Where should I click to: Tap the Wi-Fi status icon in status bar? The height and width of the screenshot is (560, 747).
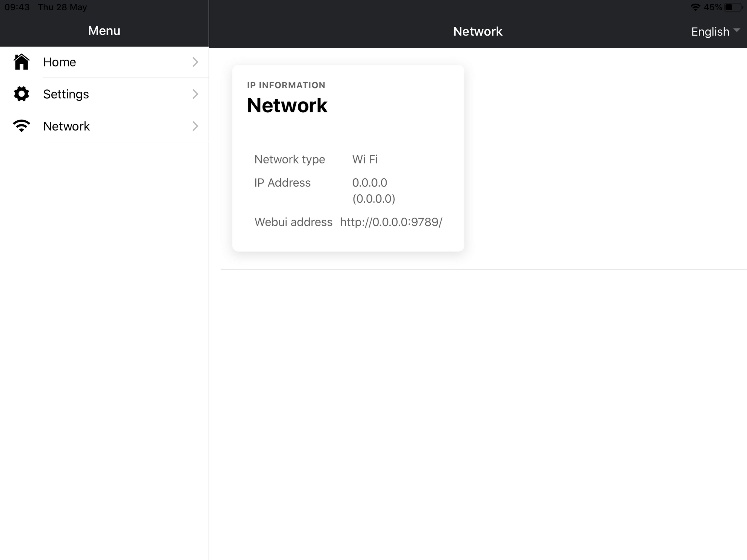[695, 7]
